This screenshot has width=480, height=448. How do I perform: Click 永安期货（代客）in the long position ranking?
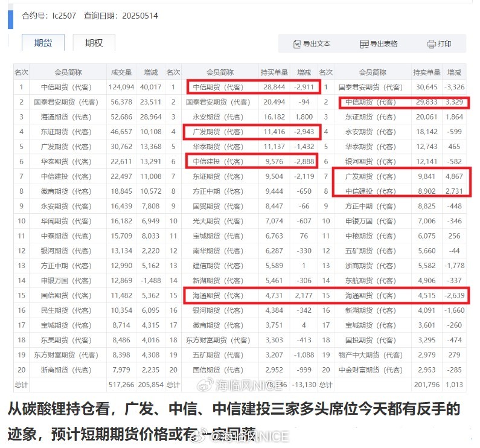(x=218, y=117)
